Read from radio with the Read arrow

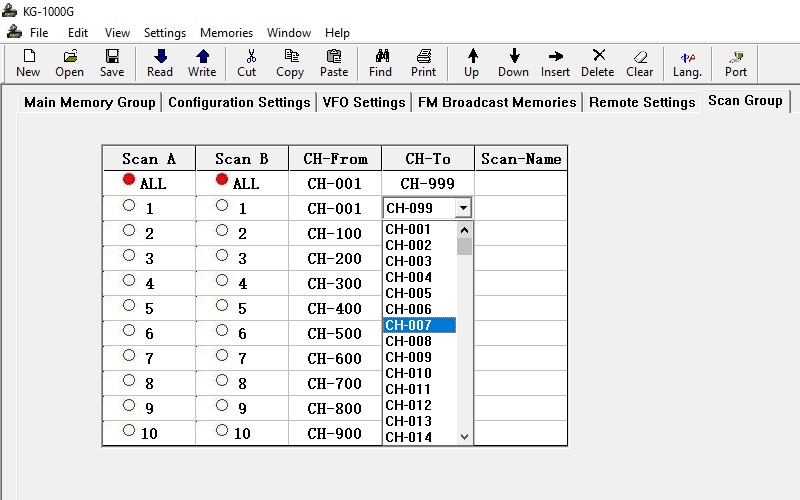pyautogui.click(x=160, y=63)
